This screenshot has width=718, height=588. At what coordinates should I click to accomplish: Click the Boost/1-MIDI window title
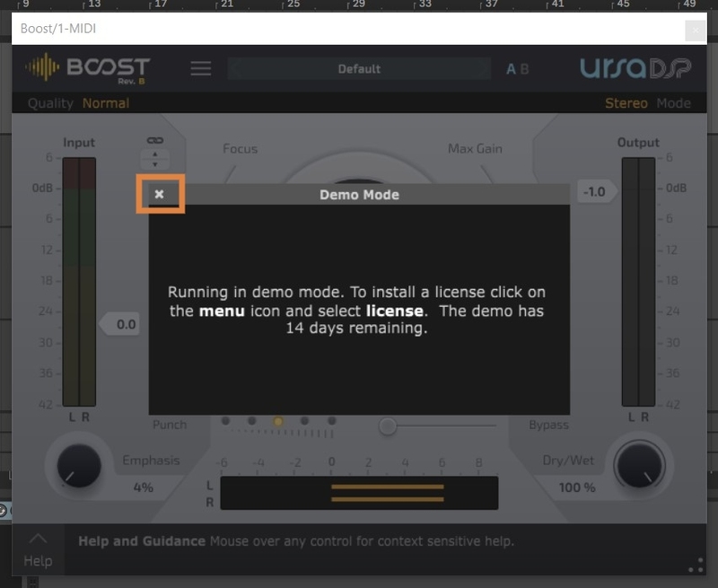[58, 29]
